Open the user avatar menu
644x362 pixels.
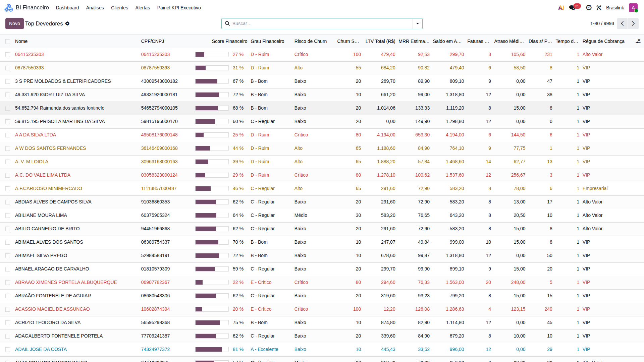633,8
